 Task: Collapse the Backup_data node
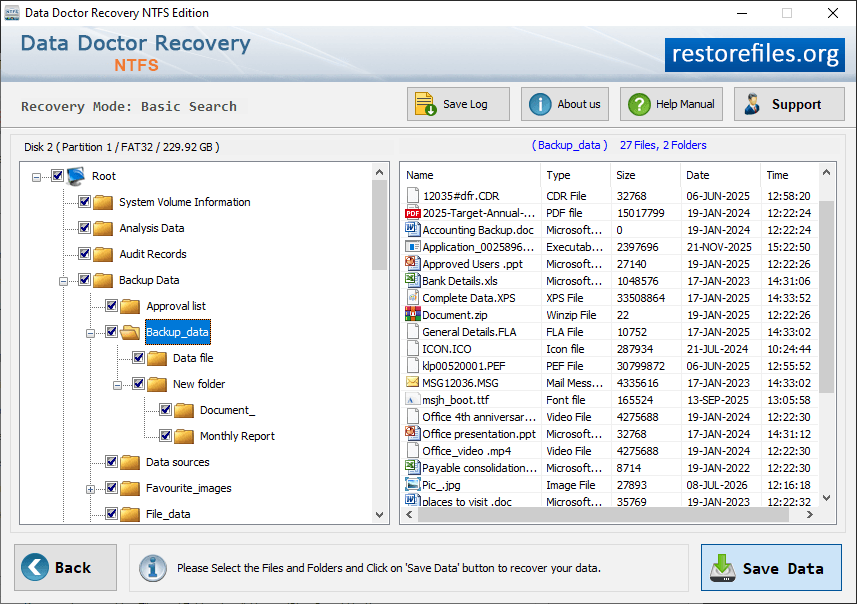pos(90,333)
